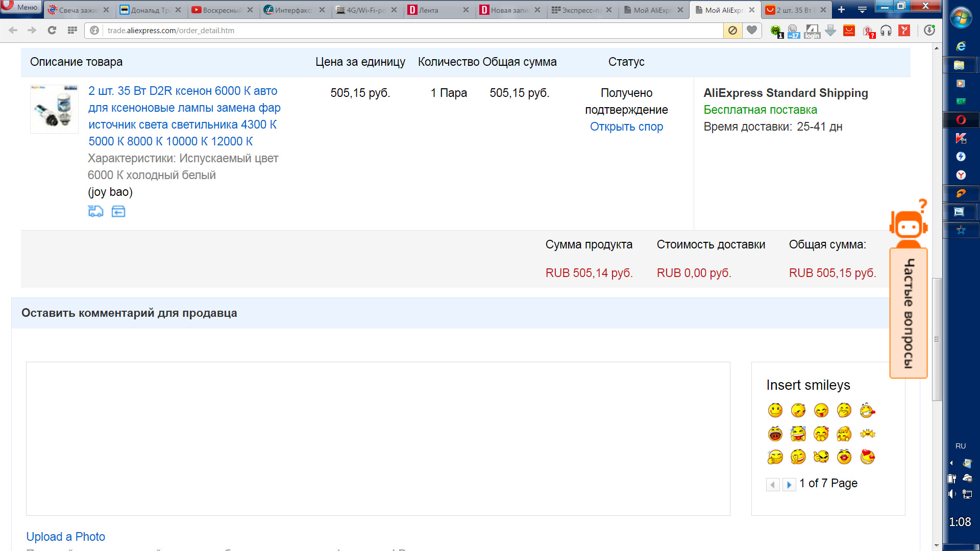The width and height of the screenshot is (980, 551).
Task: Click the Открыть спор link
Action: click(x=626, y=127)
